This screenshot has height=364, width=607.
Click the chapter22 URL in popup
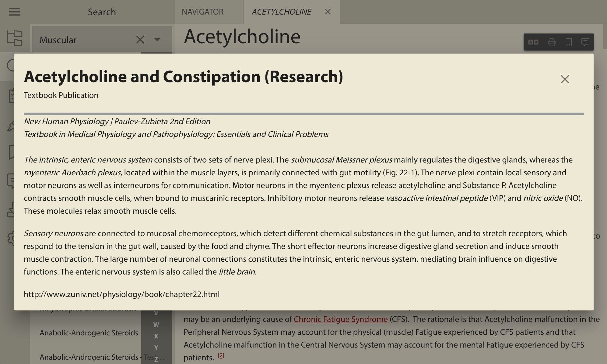coord(122,294)
